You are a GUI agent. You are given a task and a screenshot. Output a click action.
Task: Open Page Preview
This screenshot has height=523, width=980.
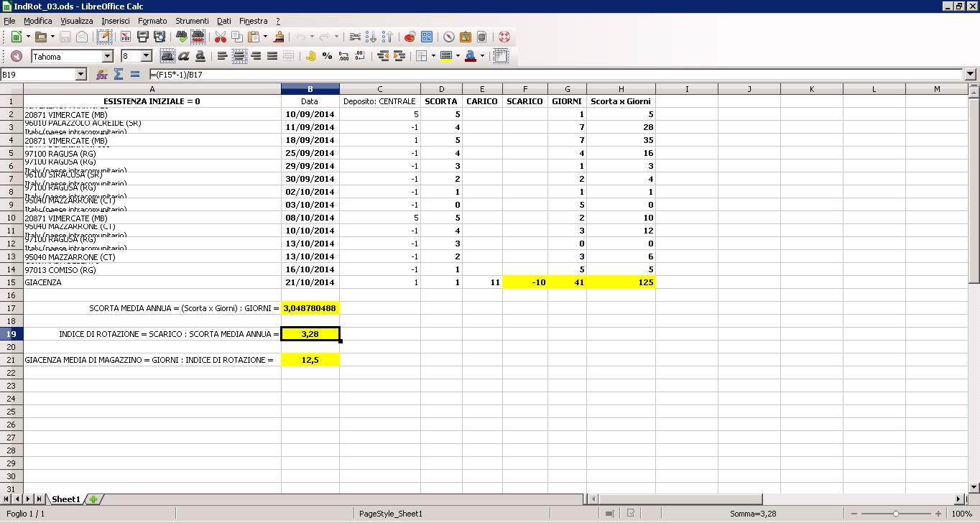point(160,37)
